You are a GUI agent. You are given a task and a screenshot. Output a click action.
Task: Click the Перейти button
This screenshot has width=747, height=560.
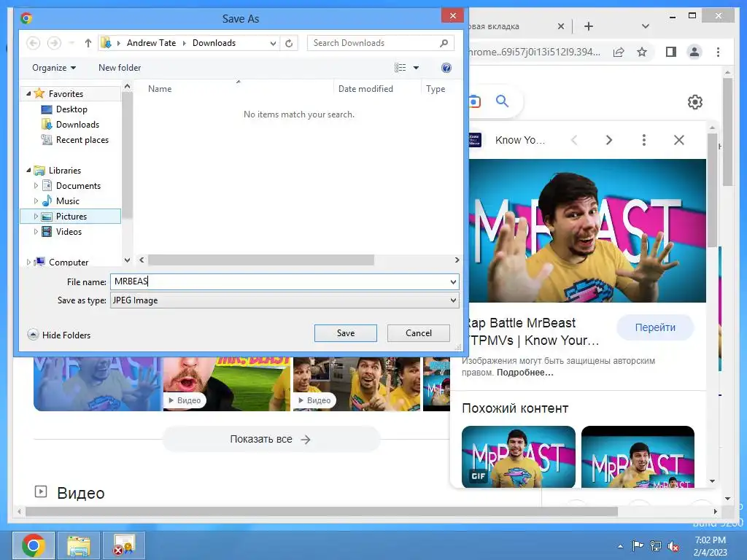click(655, 327)
